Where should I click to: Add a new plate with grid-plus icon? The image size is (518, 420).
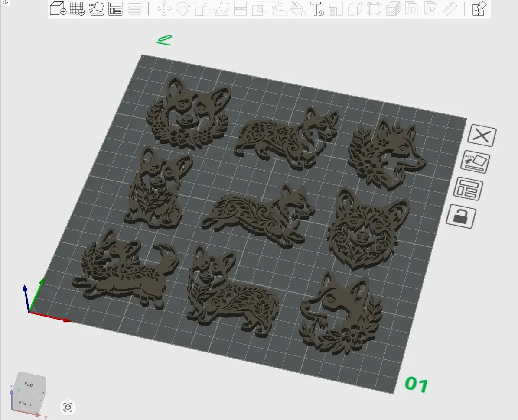(77, 9)
